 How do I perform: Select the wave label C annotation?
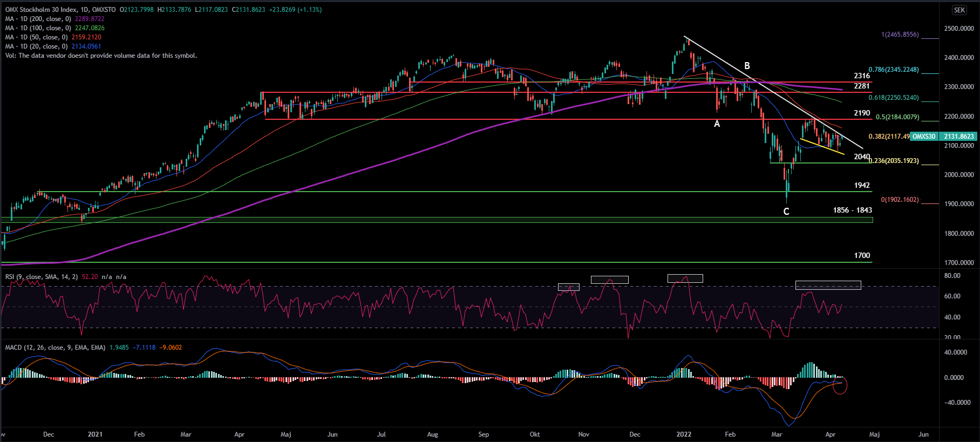(x=786, y=212)
